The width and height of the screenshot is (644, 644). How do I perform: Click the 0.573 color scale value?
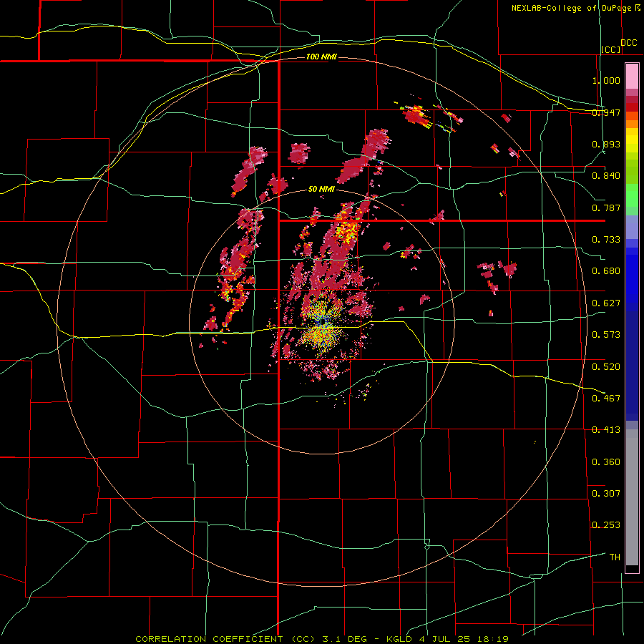[606, 335]
